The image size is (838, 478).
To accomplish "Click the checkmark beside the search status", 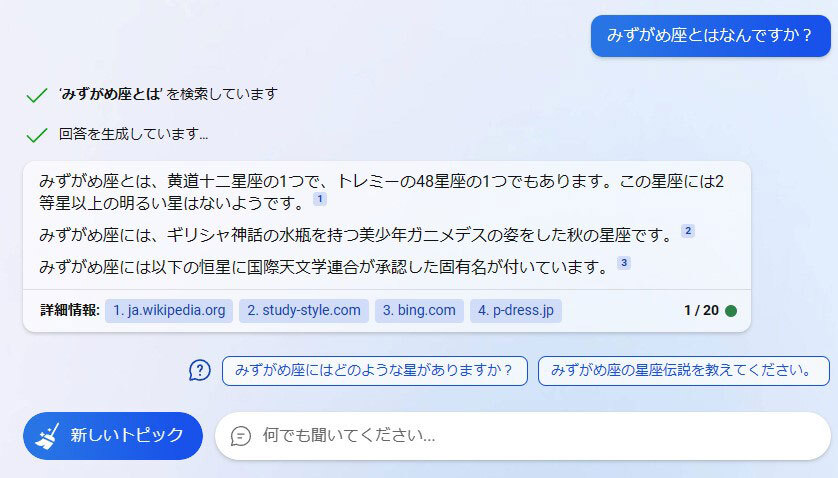I will (37, 95).
